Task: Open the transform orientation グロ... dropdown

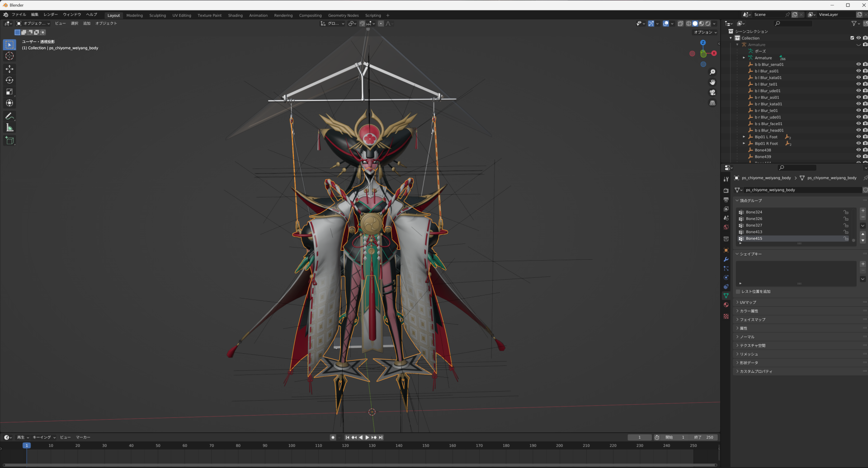Action: 333,23
